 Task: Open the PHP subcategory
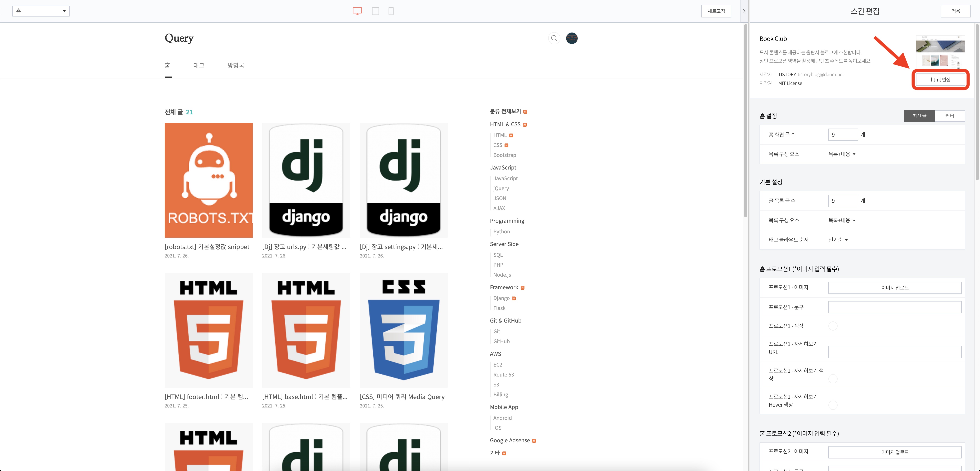coord(498,265)
